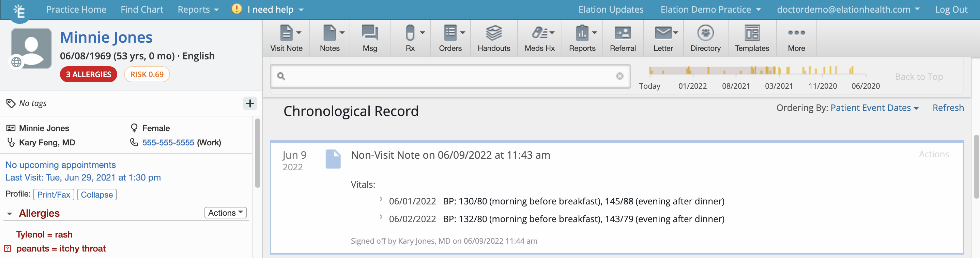
Task: Collapse the patient profile
Action: pos(97,195)
